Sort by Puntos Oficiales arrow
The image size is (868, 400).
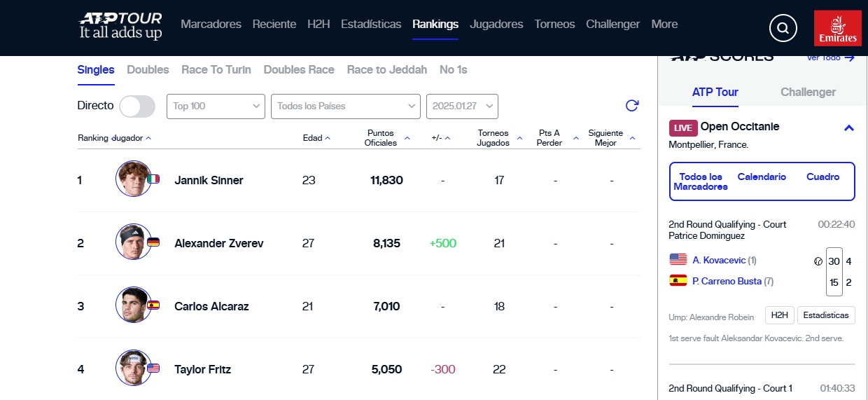[x=407, y=138]
